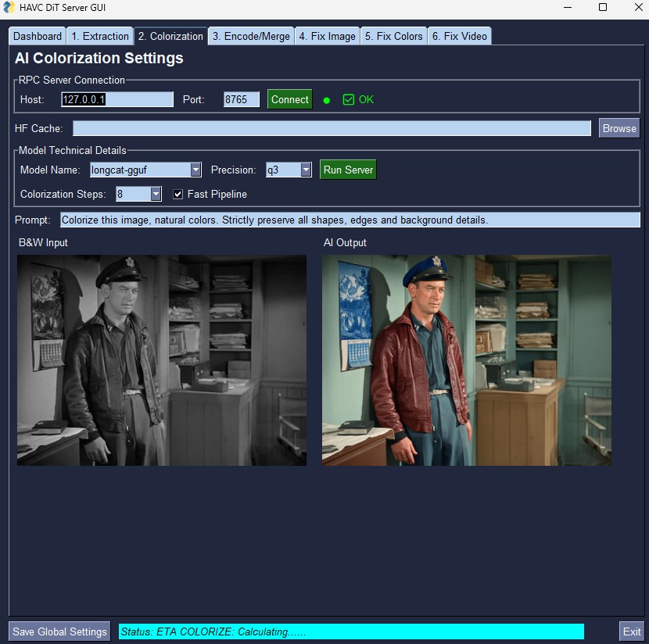Click the B&W Input label
The width and height of the screenshot is (649, 644).
coord(43,242)
